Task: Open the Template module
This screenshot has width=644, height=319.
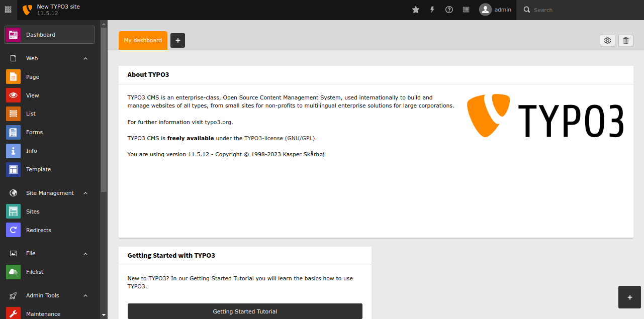Action: [50, 169]
